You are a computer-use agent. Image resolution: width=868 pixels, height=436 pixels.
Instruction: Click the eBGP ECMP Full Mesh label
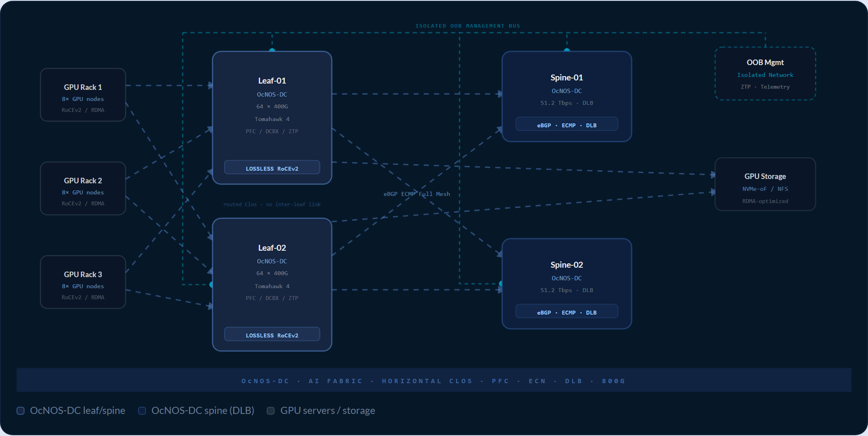(x=417, y=194)
